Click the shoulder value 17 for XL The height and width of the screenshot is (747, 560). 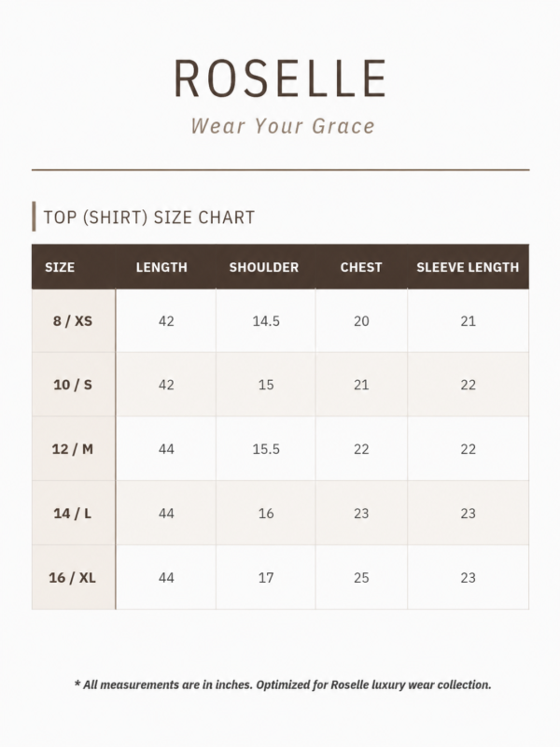266,577
